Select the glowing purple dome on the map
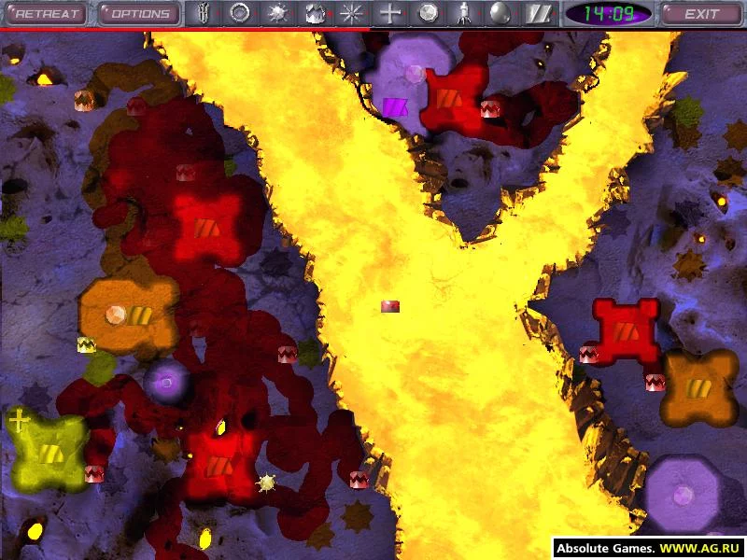The height and width of the screenshot is (560, 747). (166, 383)
